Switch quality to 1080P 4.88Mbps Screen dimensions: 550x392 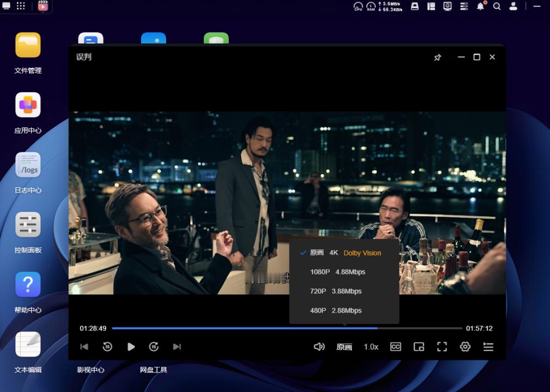344,272
